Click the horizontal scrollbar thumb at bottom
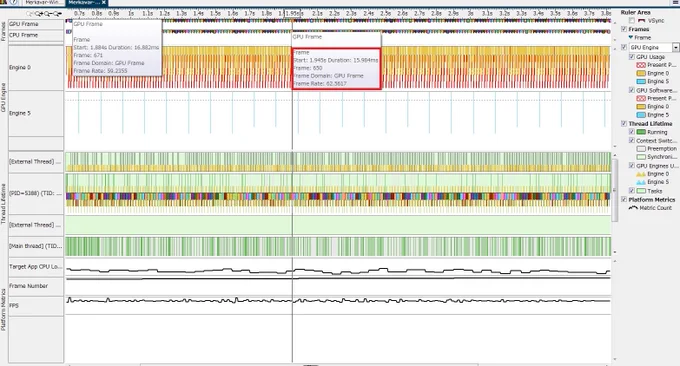The width and height of the screenshot is (680, 366). click(310, 365)
